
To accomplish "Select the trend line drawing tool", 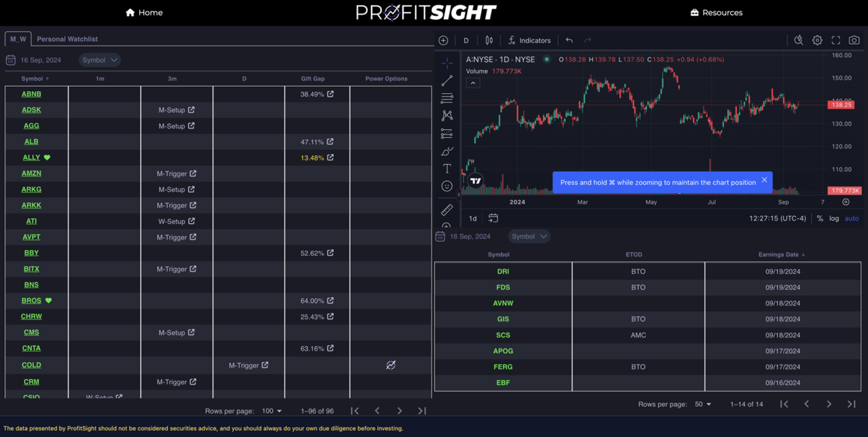I will pyautogui.click(x=447, y=81).
